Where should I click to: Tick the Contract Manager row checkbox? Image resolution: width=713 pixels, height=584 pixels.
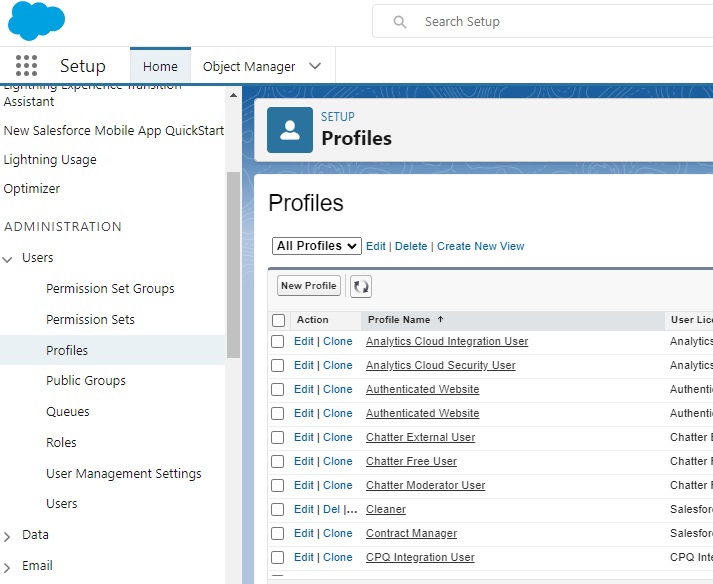[x=278, y=534]
